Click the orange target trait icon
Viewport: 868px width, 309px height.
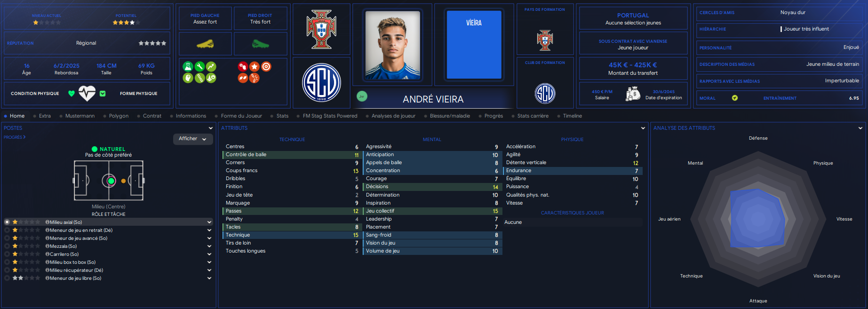tap(266, 66)
